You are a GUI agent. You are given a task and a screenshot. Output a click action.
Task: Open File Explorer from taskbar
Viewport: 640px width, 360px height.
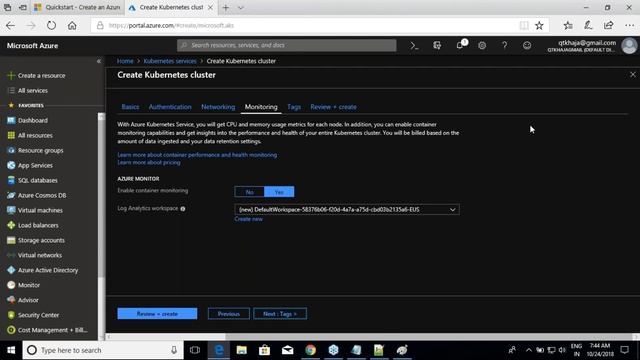point(242,350)
